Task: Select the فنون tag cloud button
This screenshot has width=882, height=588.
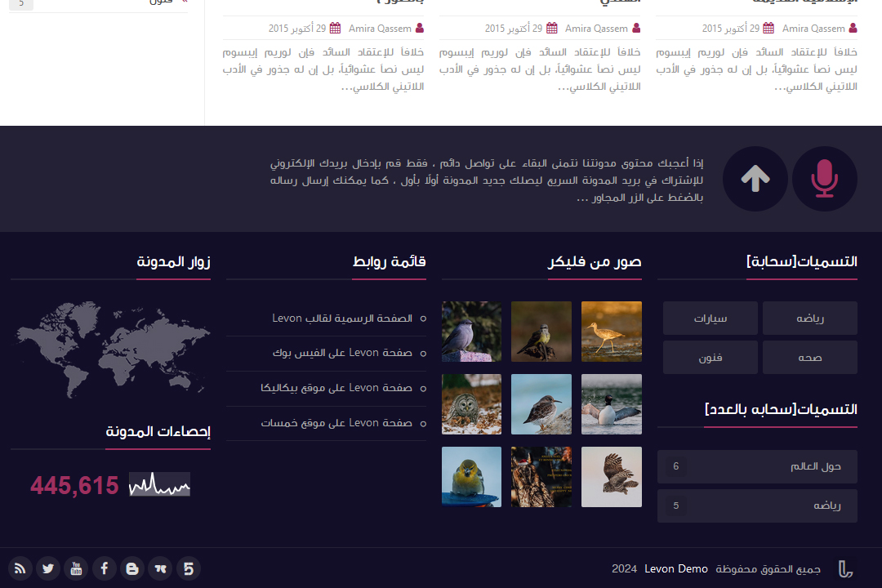Action: point(710,358)
